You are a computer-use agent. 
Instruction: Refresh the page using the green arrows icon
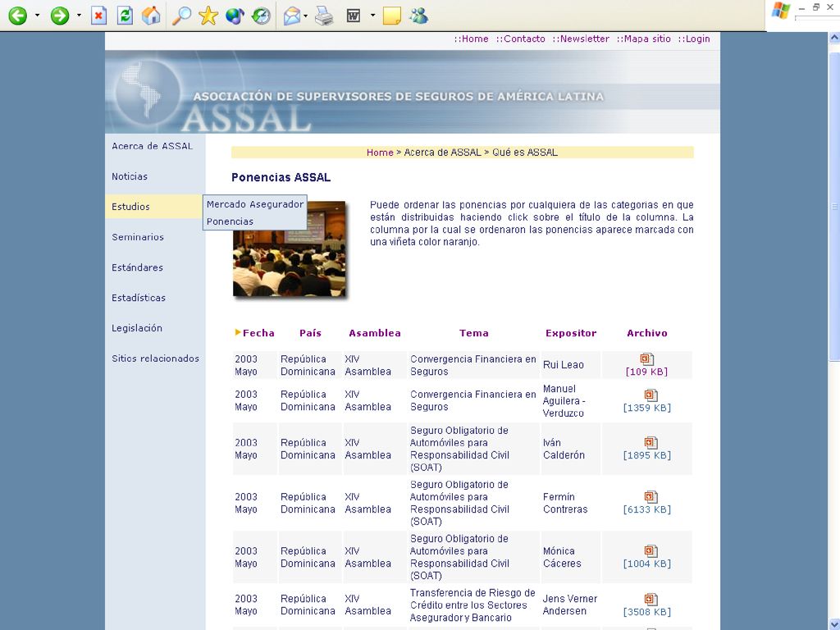coord(125,16)
